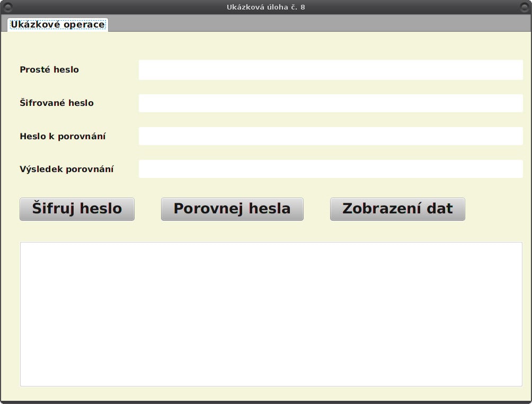Click the gray tab strip area

(318, 24)
